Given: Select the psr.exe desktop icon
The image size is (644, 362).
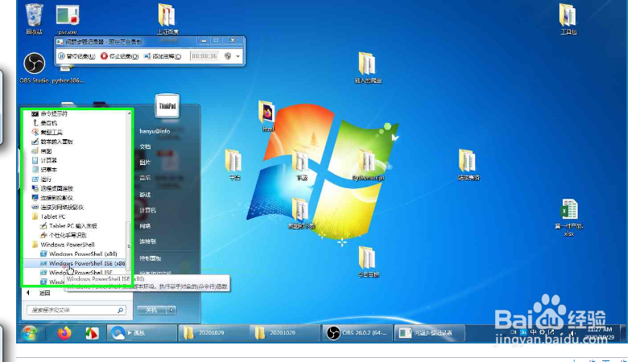Looking at the screenshot, I should pos(68,19).
